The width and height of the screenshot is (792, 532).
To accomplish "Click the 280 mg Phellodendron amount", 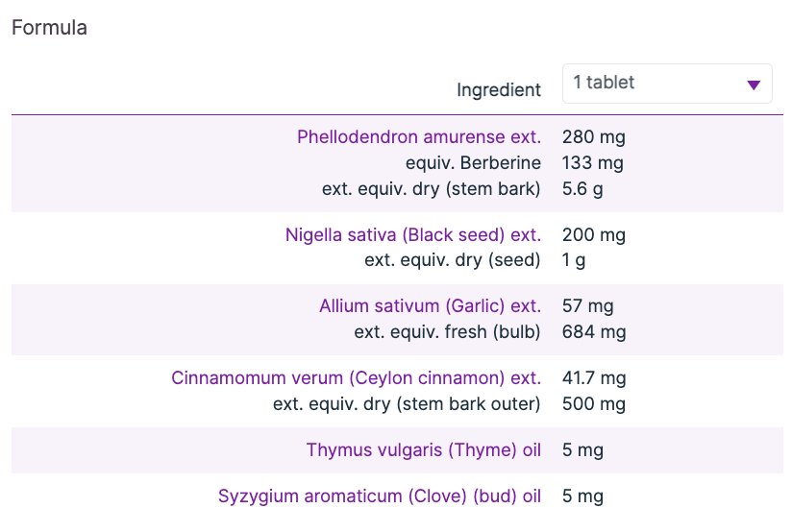I will tap(593, 137).
